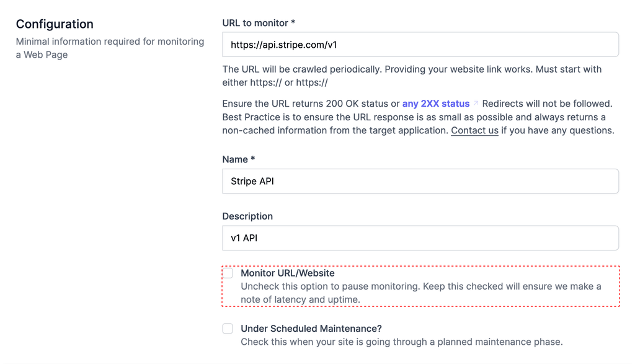The image size is (635, 364).
Task: Follow the Contact us link
Action: 474,130
